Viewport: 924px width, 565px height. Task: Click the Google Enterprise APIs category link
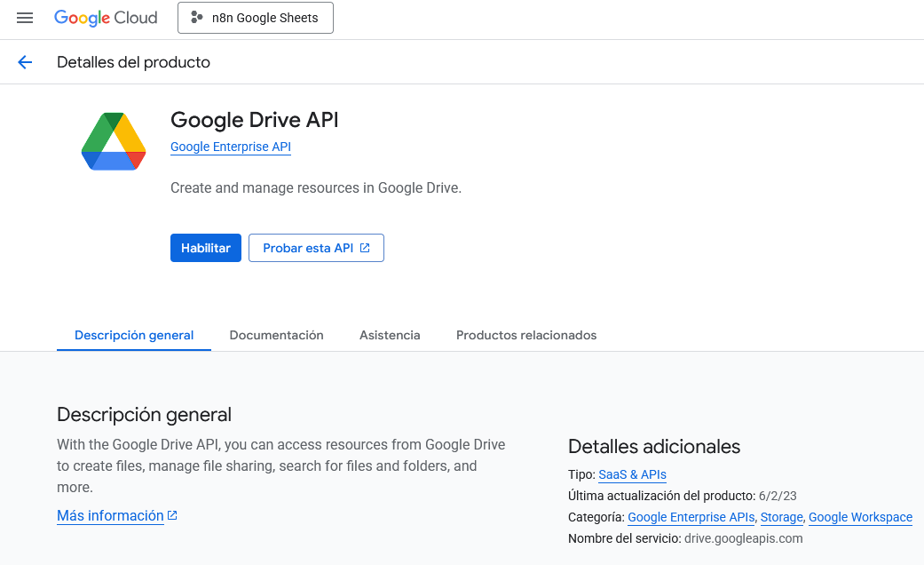[691, 517]
